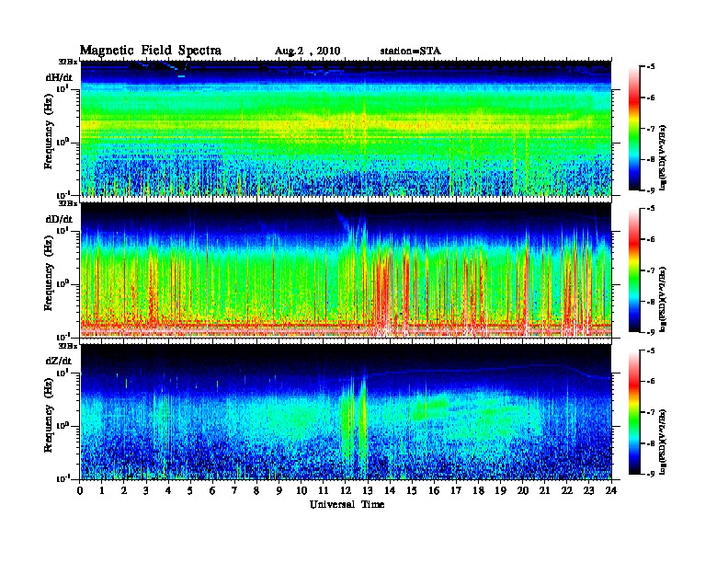Screen dimensions: 728x563
Task: Click the 10^-1 frequency tick of the dZ/dt panel
Action: click(x=62, y=478)
